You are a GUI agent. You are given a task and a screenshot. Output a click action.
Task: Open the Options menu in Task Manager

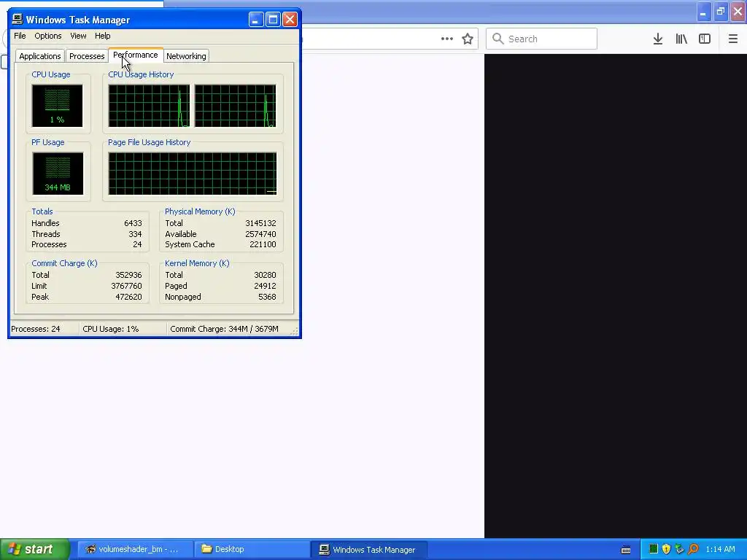click(47, 36)
